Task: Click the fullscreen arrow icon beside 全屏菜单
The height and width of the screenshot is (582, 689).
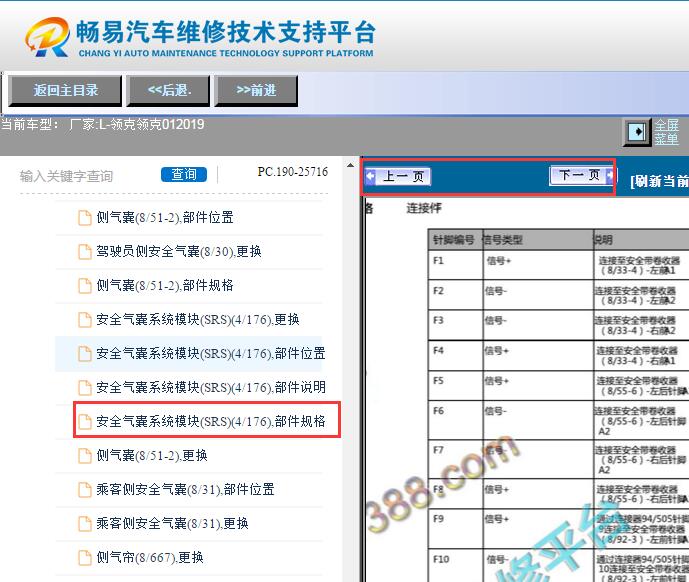Action: (x=636, y=131)
